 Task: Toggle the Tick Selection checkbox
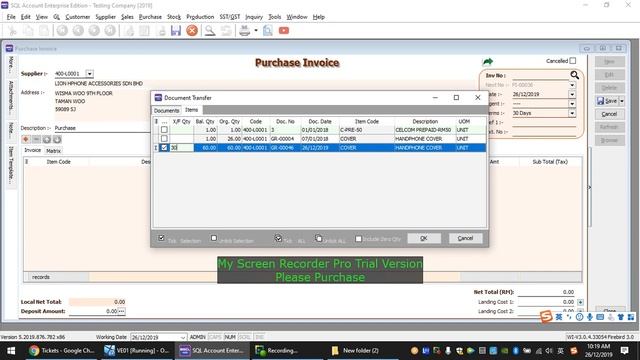click(162, 238)
